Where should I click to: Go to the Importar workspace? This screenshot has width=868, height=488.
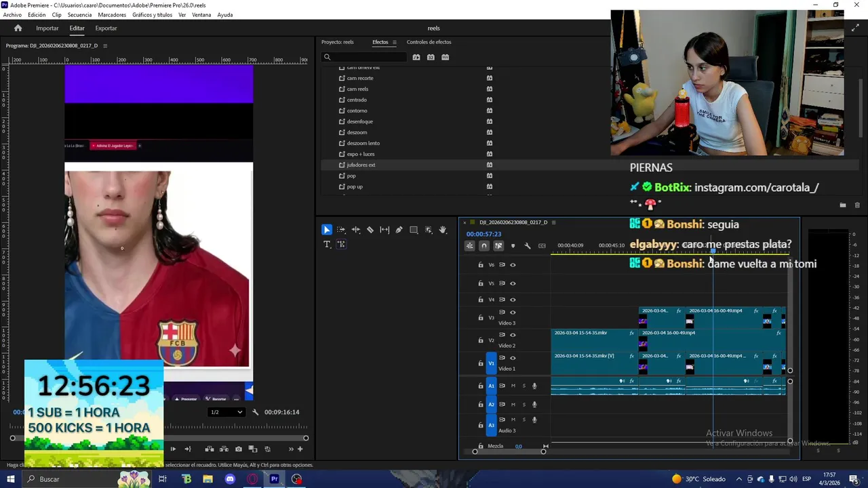47,28
